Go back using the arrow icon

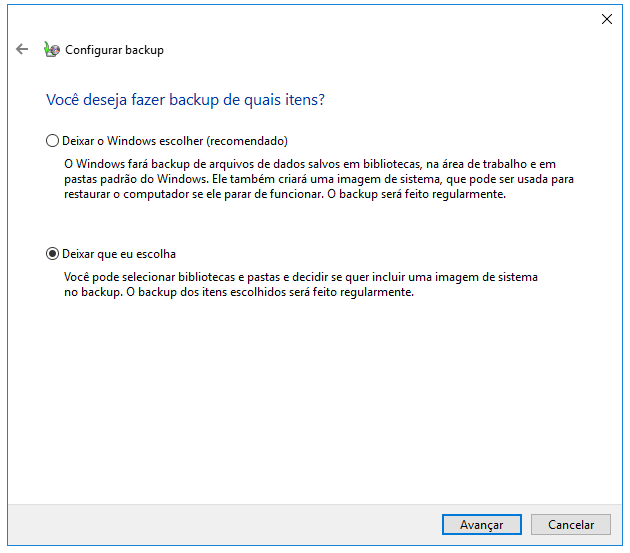pos(22,49)
